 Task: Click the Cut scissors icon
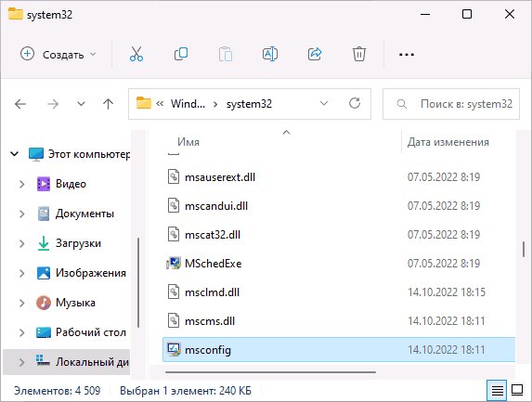click(x=136, y=54)
